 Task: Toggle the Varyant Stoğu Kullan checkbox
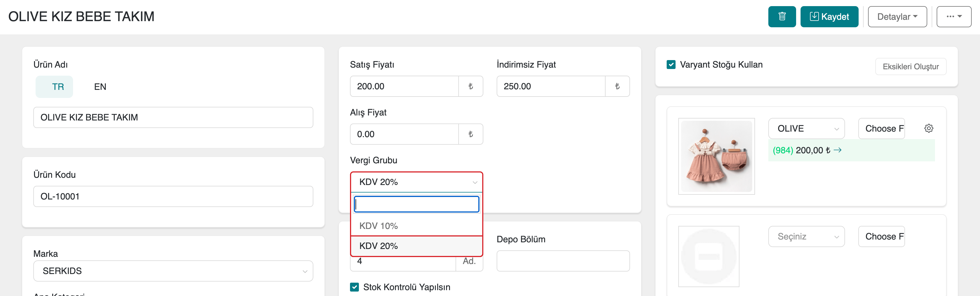pos(671,65)
